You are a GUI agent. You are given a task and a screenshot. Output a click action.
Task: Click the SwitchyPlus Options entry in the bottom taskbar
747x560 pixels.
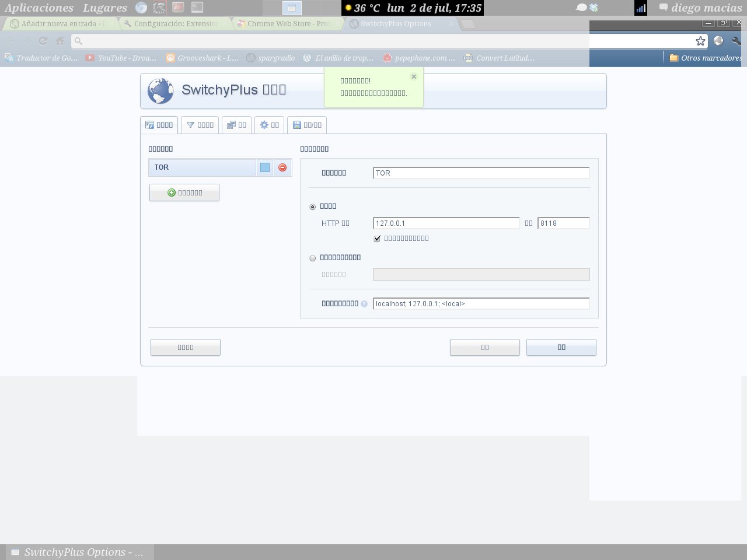(x=80, y=552)
